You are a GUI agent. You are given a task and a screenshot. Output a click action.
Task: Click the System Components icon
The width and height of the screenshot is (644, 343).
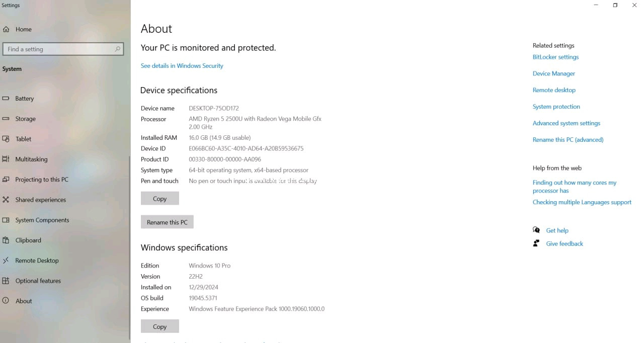click(6, 220)
